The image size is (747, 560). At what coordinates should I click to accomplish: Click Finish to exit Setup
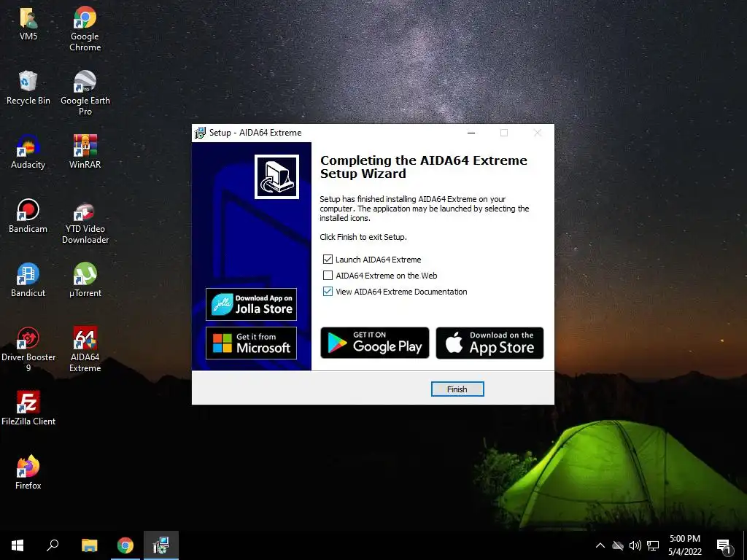click(457, 389)
